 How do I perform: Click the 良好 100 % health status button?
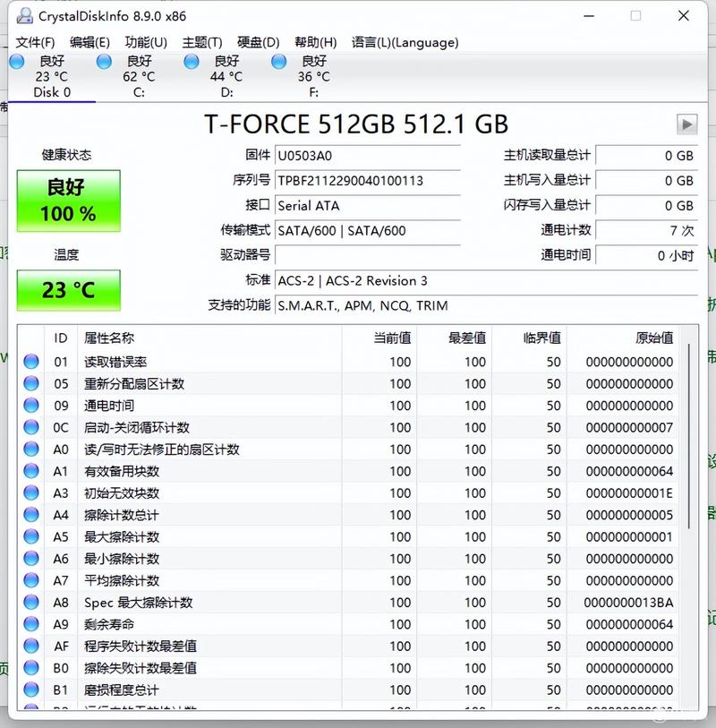coord(69,201)
